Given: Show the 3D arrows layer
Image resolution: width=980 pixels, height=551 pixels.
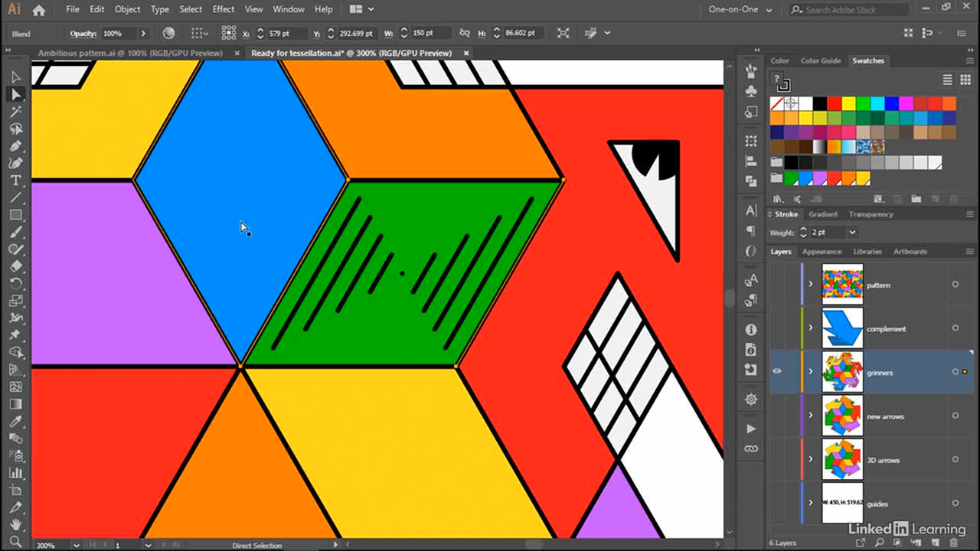Looking at the screenshot, I should coord(777,459).
